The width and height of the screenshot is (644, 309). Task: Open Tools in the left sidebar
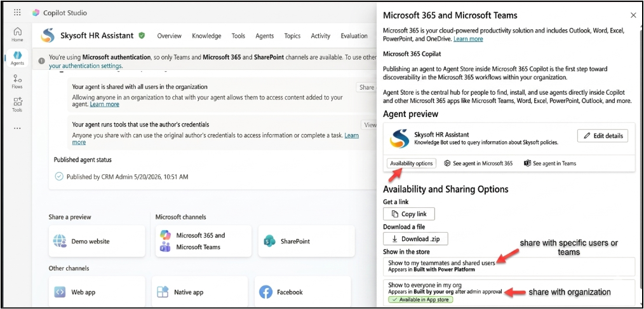pos(17,105)
